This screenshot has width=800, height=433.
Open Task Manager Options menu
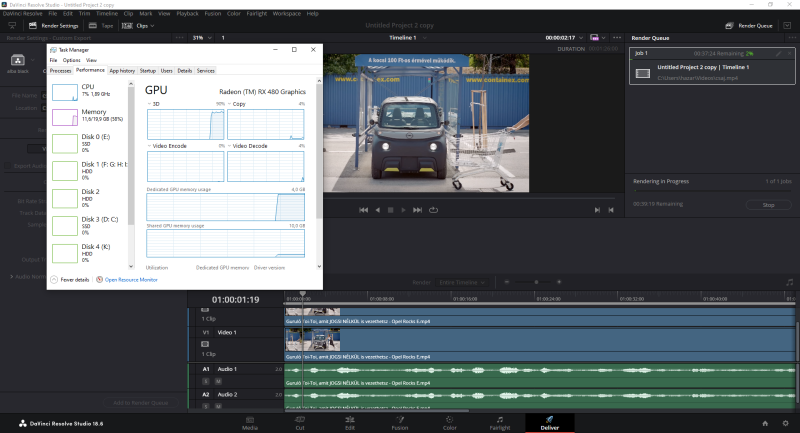pyautogui.click(x=71, y=60)
